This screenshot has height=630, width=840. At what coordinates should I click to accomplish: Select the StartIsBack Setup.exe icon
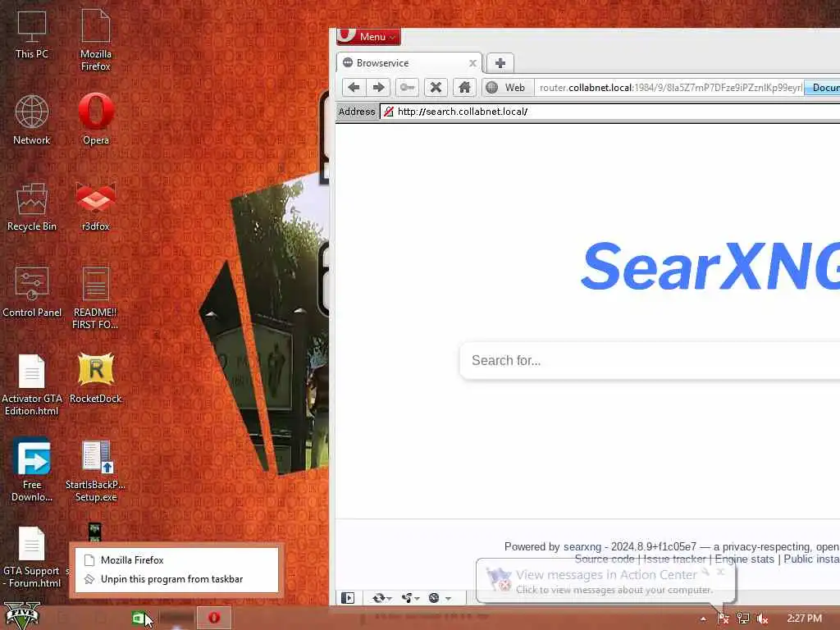pyautogui.click(x=95, y=471)
